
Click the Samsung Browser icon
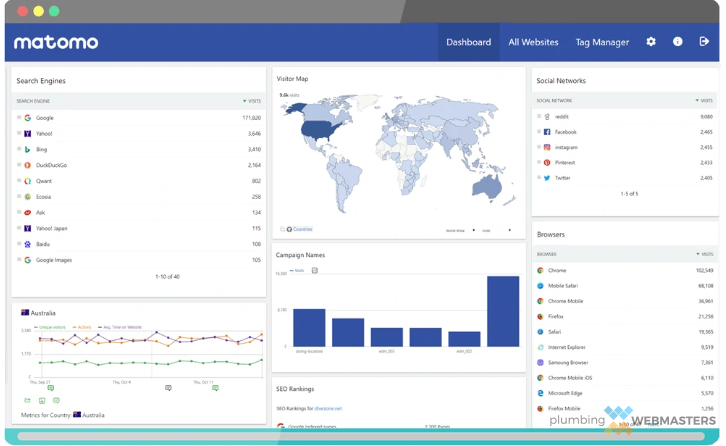point(540,362)
